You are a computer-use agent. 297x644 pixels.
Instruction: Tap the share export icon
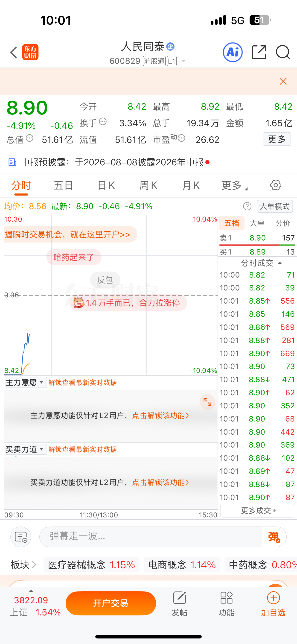(259, 52)
